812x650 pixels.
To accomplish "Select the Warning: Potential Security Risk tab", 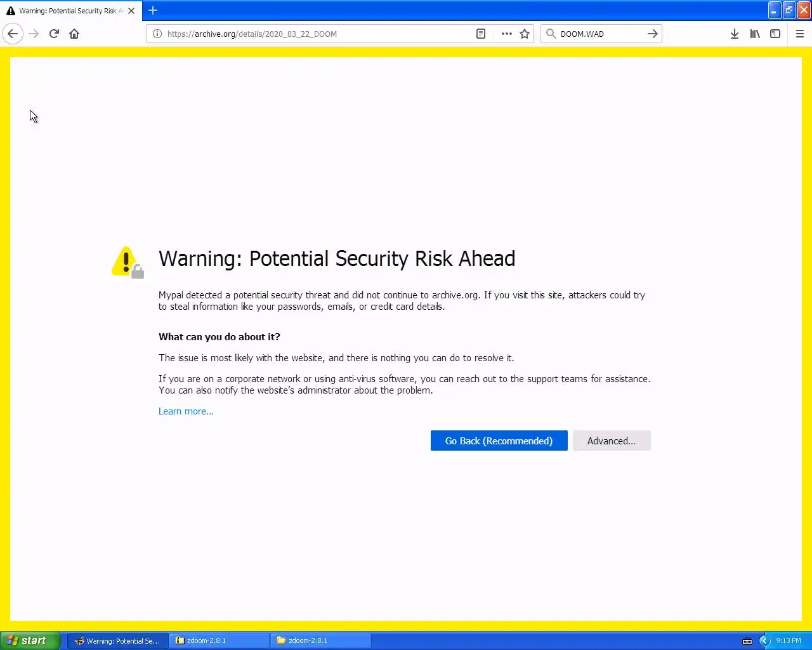I will click(x=71, y=11).
